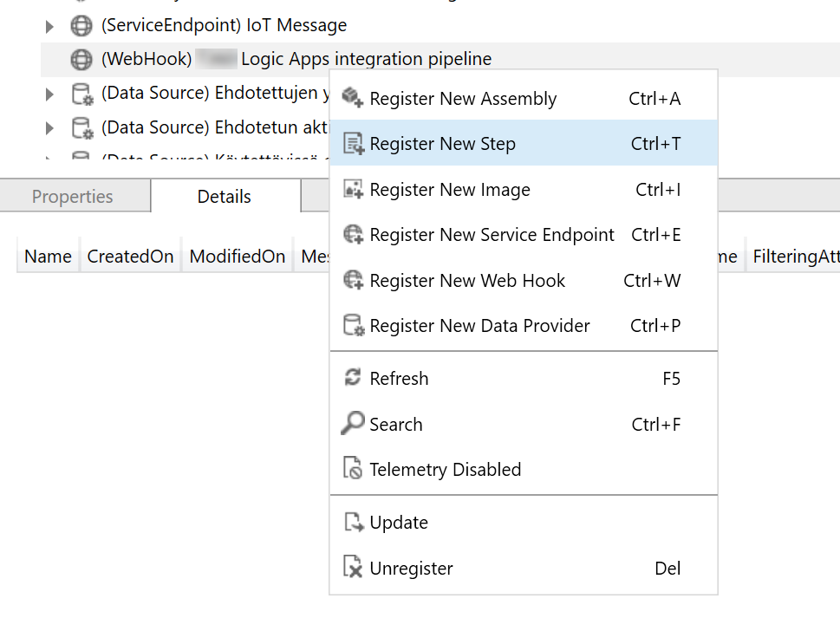Screen dimensions: 840x618
Task: Toggle the Telemetry Disabled option
Action: pos(445,470)
